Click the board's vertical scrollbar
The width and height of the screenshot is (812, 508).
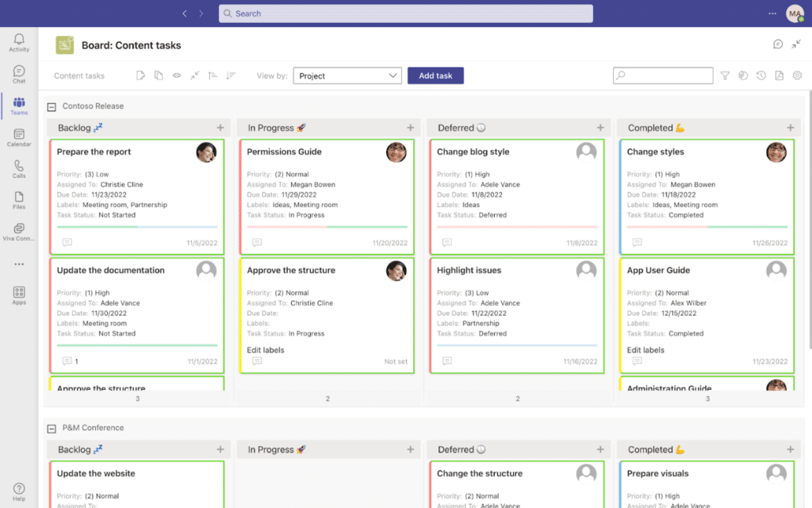[810, 221]
